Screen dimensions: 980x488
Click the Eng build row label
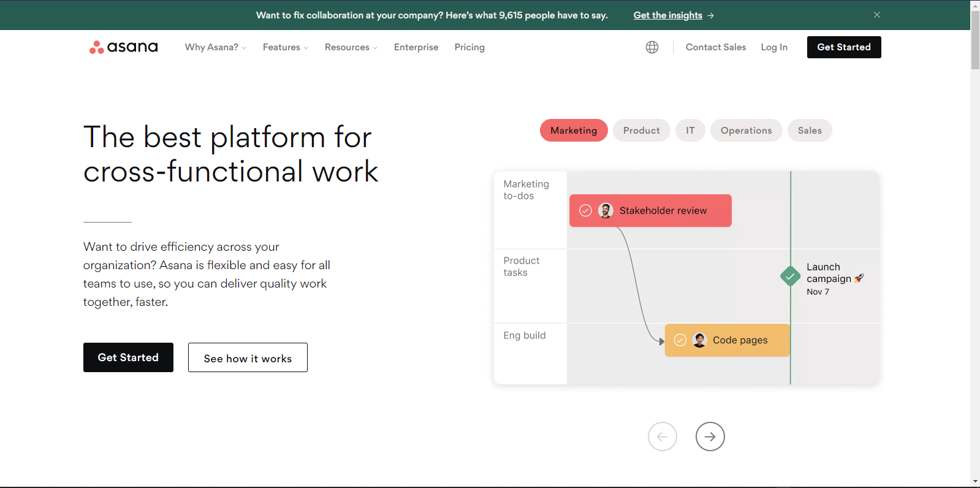click(525, 335)
